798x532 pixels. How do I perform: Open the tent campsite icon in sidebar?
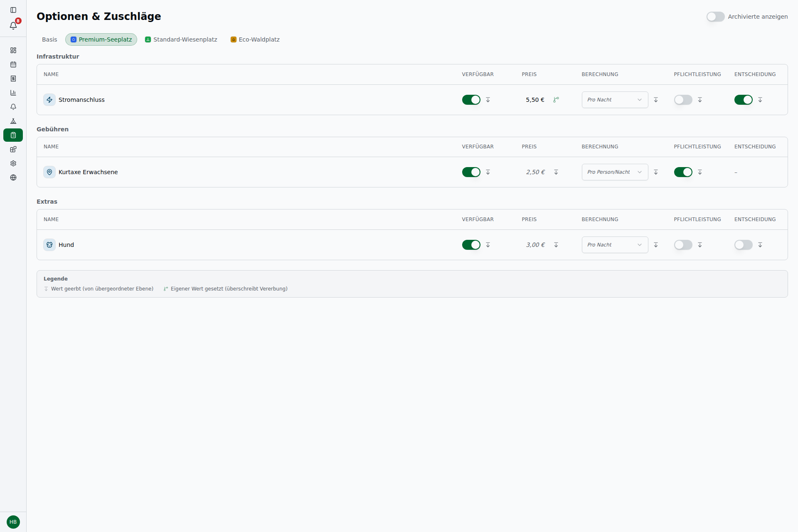[13, 121]
